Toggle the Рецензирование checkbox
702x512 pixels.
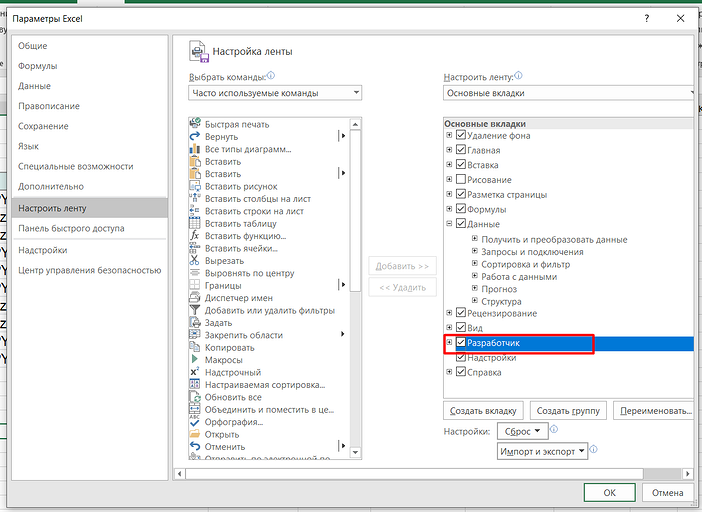tap(461, 313)
